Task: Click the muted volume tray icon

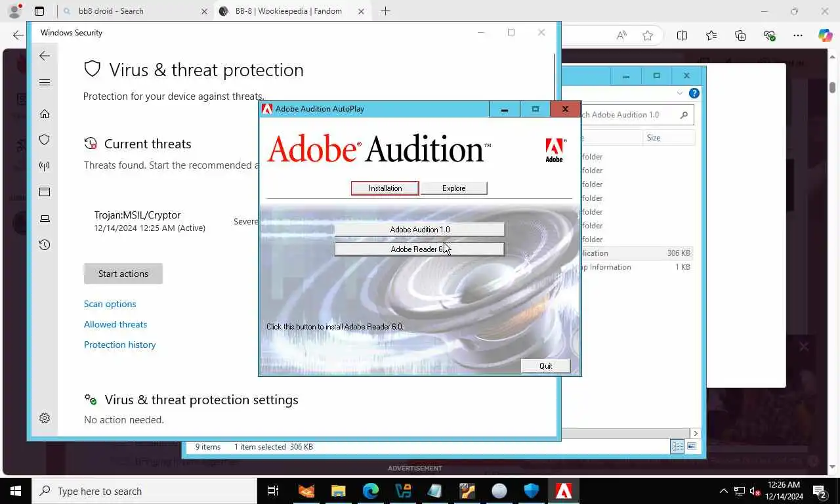Action: (x=755, y=491)
